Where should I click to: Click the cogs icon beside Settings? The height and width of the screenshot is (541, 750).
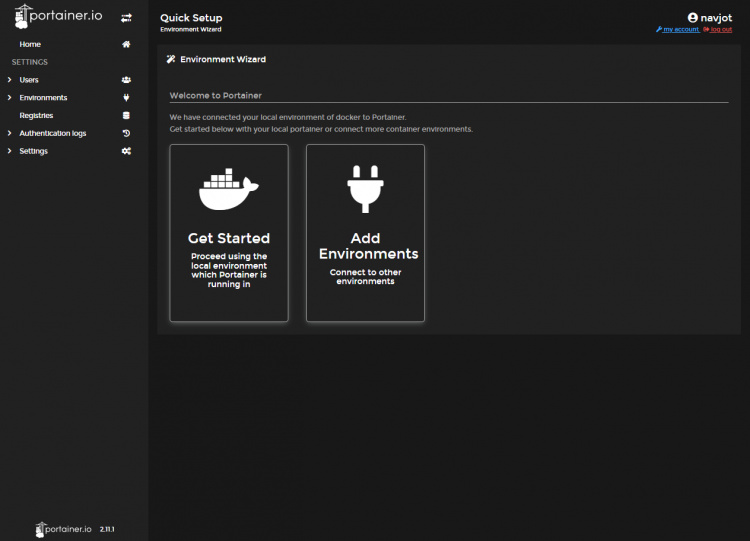tap(126, 151)
